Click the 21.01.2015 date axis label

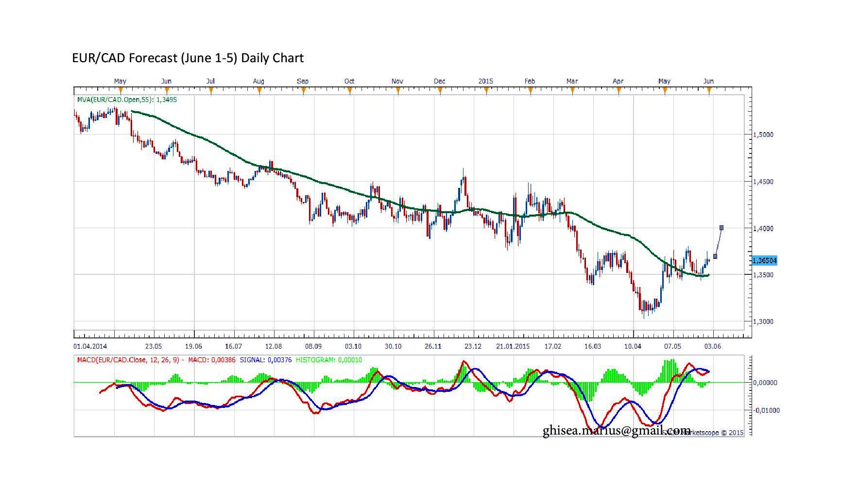tap(513, 346)
